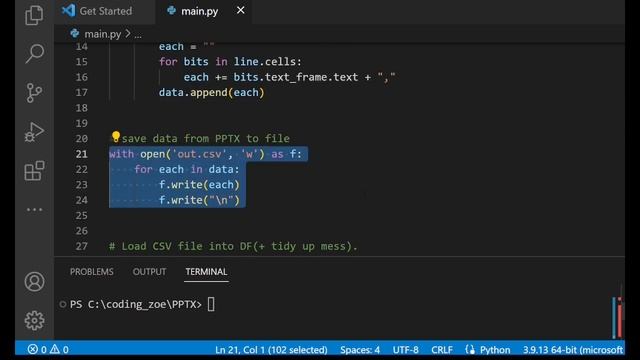Select Python interpreter 3.9.13 64-bit

(573, 350)
